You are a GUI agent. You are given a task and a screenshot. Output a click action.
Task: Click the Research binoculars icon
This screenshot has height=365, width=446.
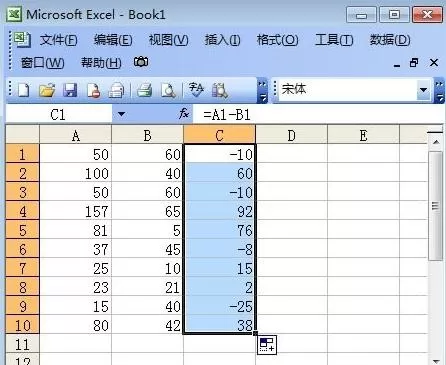point(220,90)
